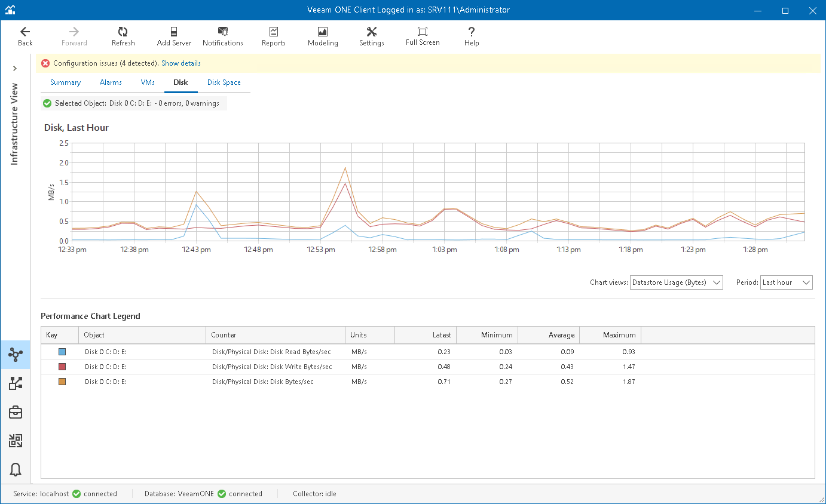Viewport: 826px width, 504px height.
Task: Sort legend by the Minimum column header
Action: click(x=487, y=335)
